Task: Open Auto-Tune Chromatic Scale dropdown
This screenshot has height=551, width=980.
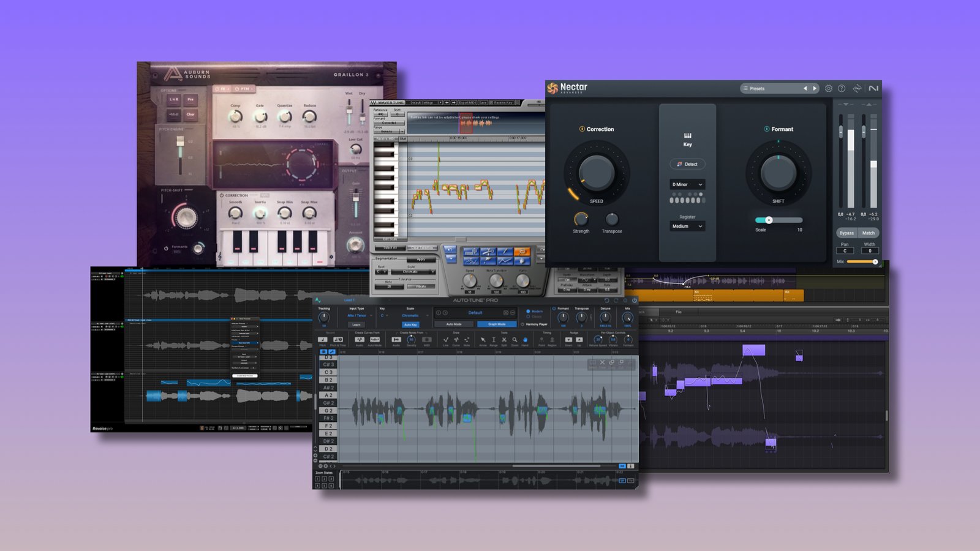Action: [415, 315]
